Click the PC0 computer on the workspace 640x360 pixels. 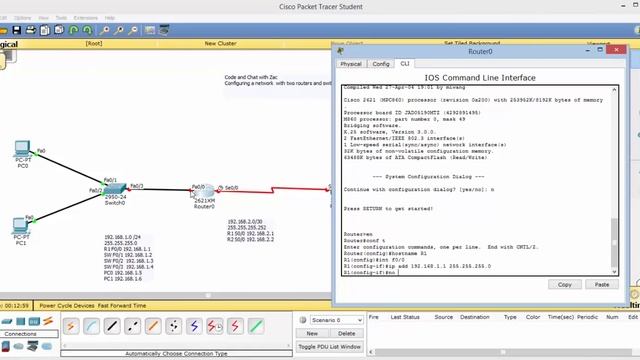tap(22, 149)
